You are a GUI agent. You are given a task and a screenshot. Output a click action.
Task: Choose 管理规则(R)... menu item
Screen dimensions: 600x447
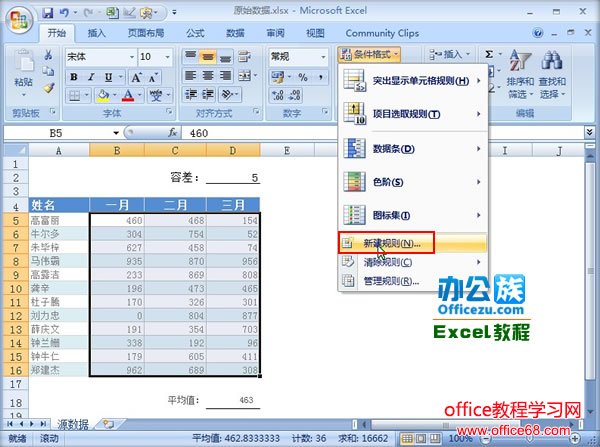pyautogui.click(x=412, y=281)
